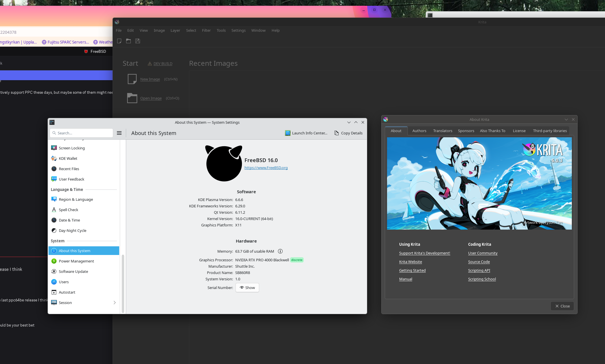Image resolution: width=605 pixels, height=364 pixels.
Task: Switch to the Translators tab
Action: coord(443,131)
